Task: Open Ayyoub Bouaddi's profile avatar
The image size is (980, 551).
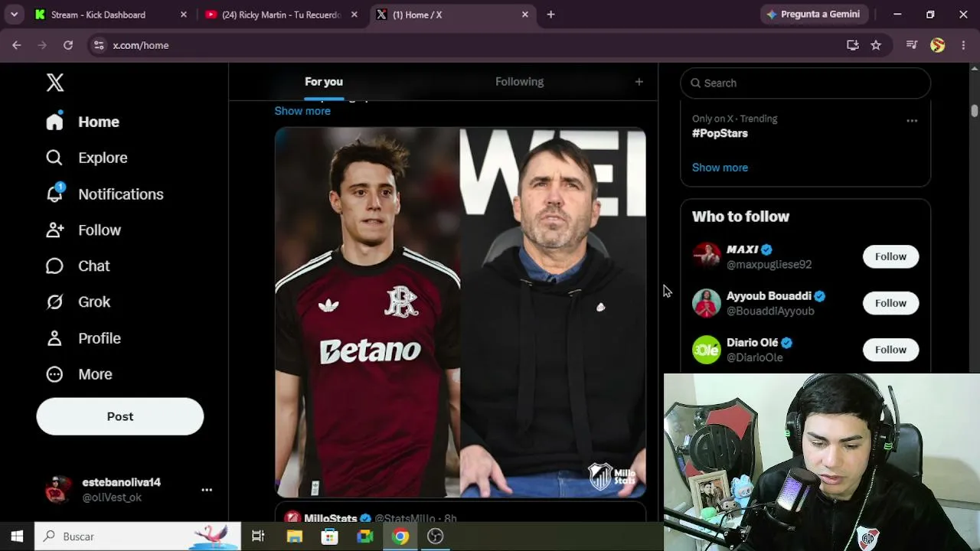Action: coord(707,303)
